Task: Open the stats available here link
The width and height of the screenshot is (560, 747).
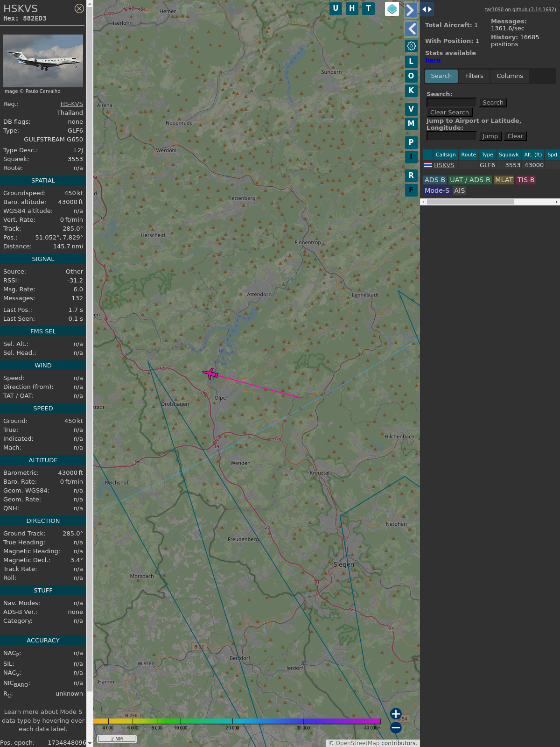Action: point(433,60)
